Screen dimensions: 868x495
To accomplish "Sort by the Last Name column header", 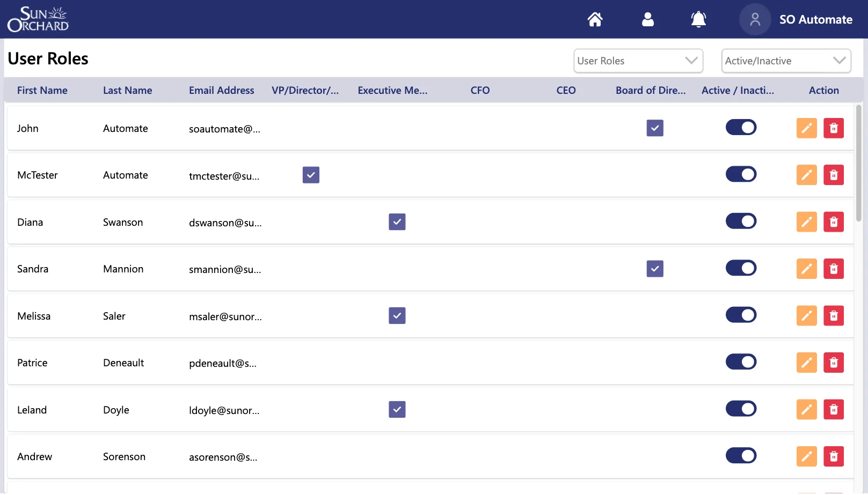I will tap(127, 90).
